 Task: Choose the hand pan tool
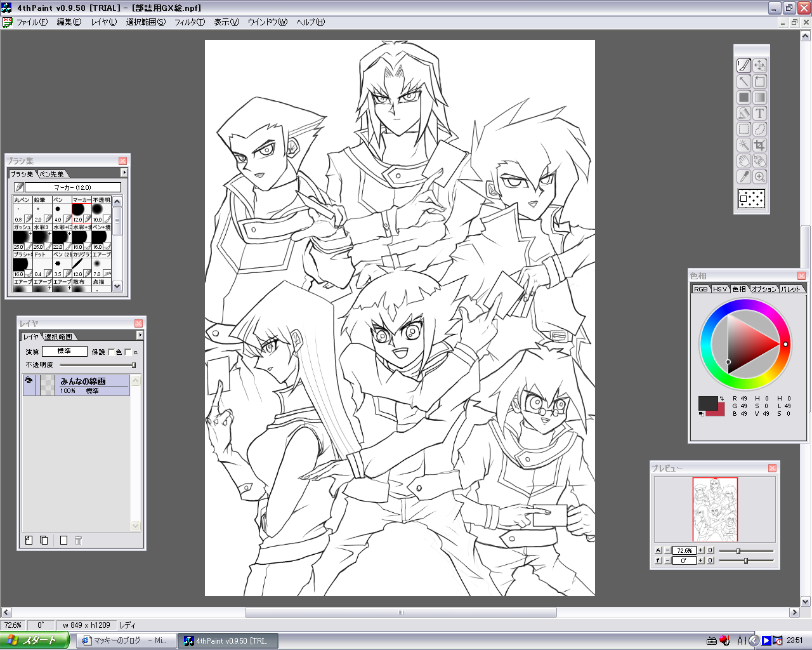[x=744, y=161]
